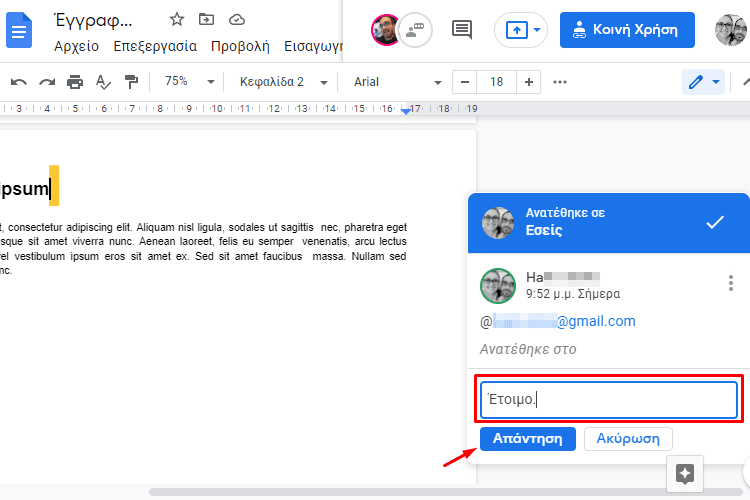Star the document with the star icon

pos(176,20)
